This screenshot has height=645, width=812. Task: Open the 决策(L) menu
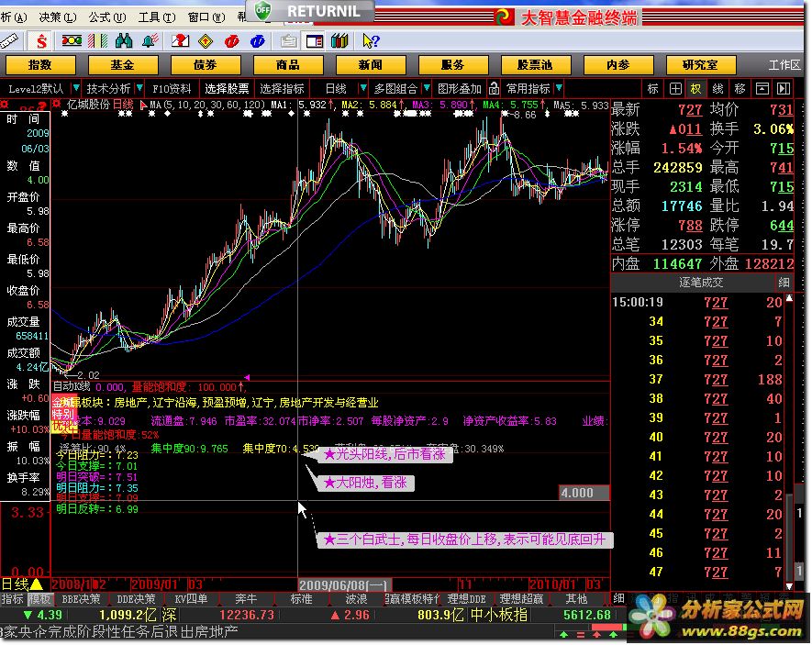pos(58,17)
